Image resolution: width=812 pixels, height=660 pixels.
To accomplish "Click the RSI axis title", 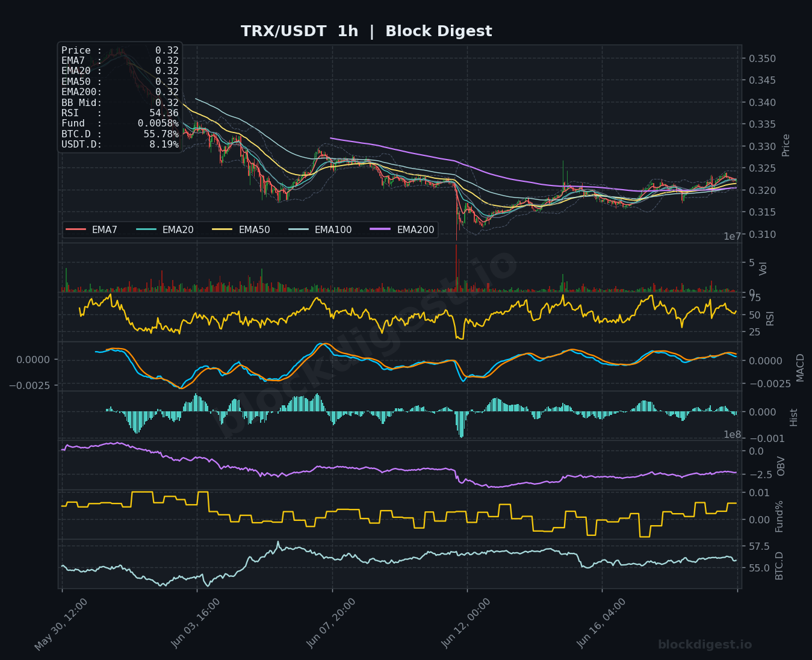I will (770, 318).
